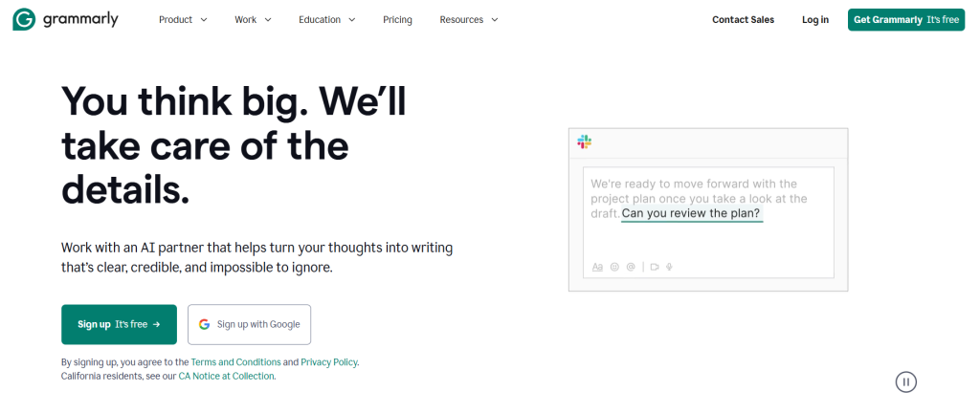Click the Grammarly logo icon

(x=24, y=19)
